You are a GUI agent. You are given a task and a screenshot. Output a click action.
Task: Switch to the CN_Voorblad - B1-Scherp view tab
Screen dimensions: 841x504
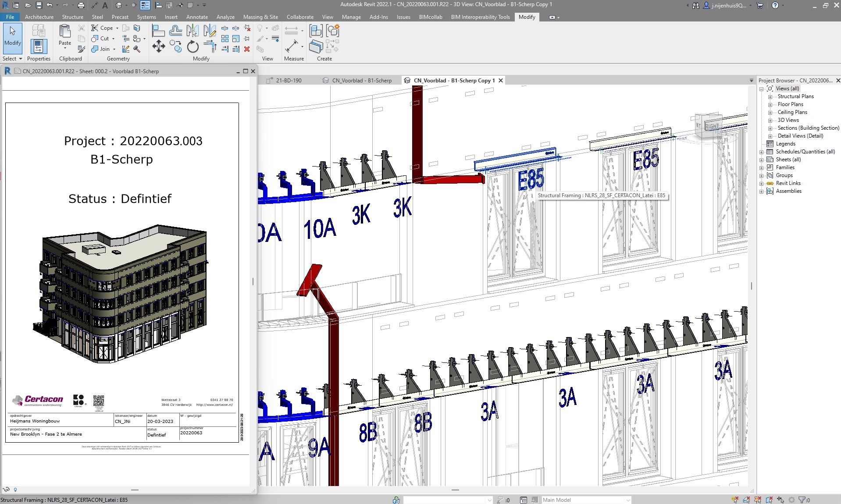click(x=361, y=80)
